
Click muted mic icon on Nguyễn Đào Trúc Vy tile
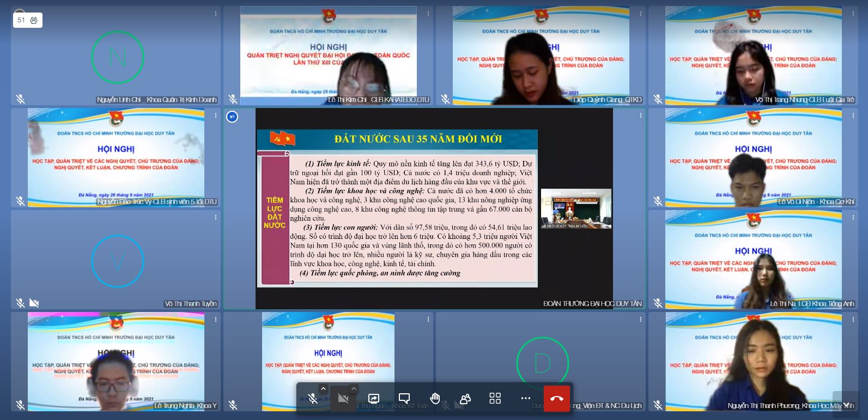[x=20, y=201]
